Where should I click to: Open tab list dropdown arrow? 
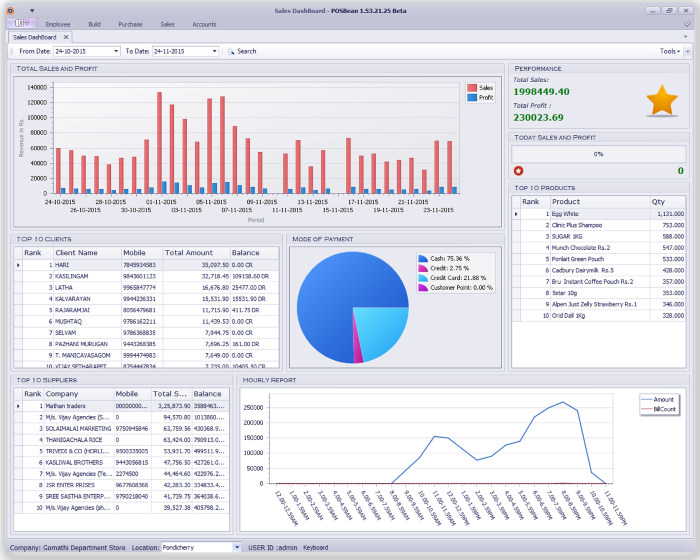click(x=686, y=37)
